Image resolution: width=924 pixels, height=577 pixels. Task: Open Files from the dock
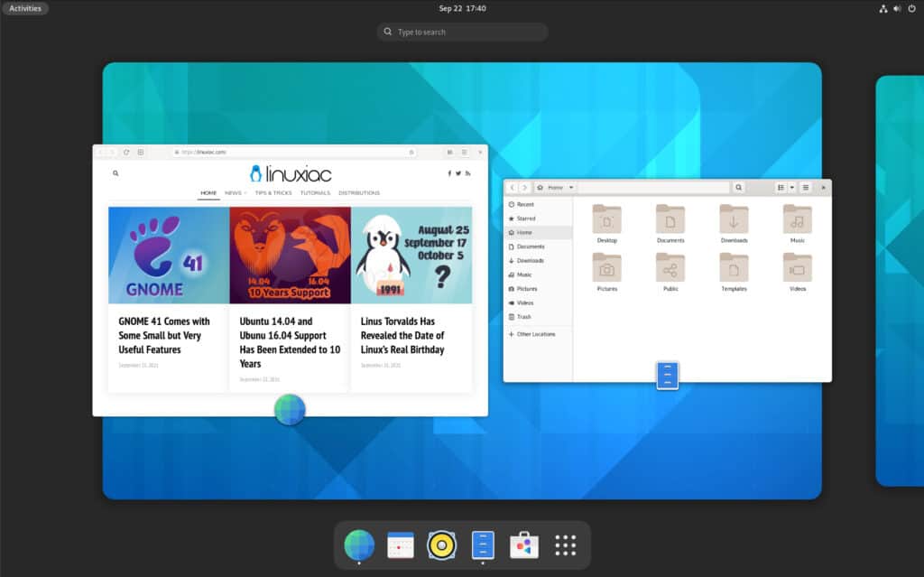click(483, 544)
